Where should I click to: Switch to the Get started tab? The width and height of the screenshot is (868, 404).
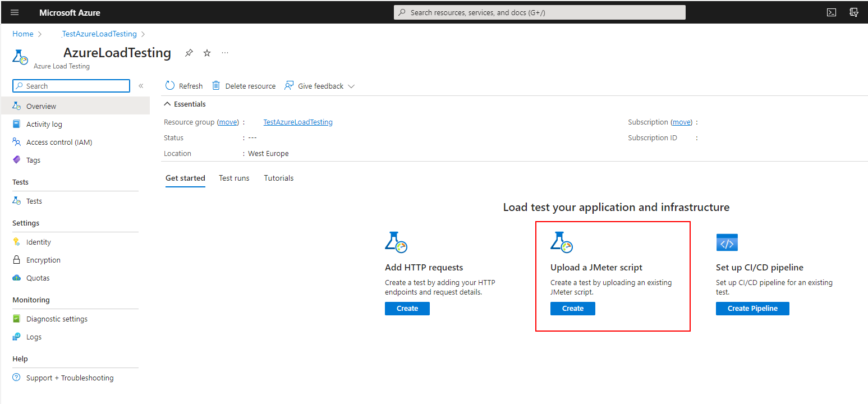[x=185, y=178]
